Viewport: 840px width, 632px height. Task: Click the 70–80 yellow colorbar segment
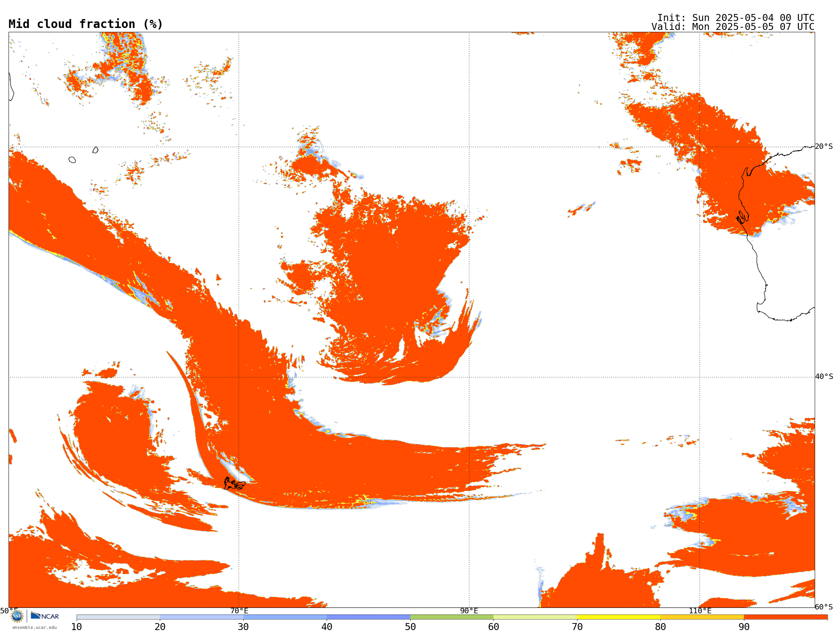pos(619,617)
